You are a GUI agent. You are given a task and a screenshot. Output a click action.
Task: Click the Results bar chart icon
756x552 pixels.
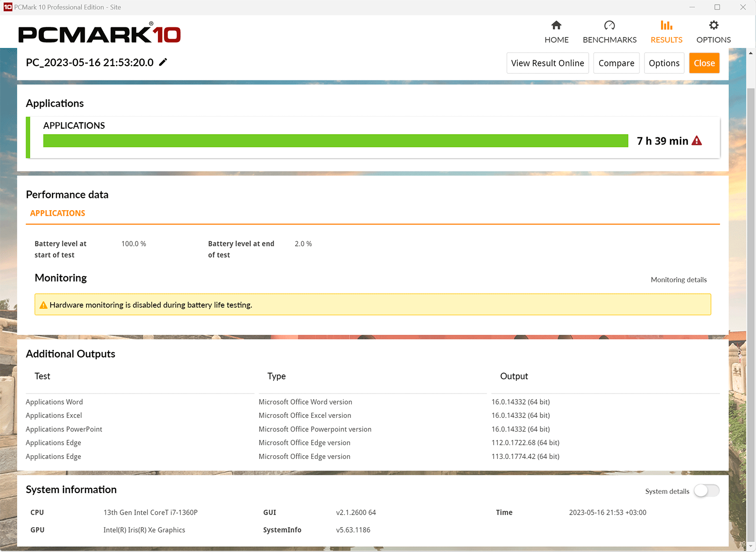666,25
